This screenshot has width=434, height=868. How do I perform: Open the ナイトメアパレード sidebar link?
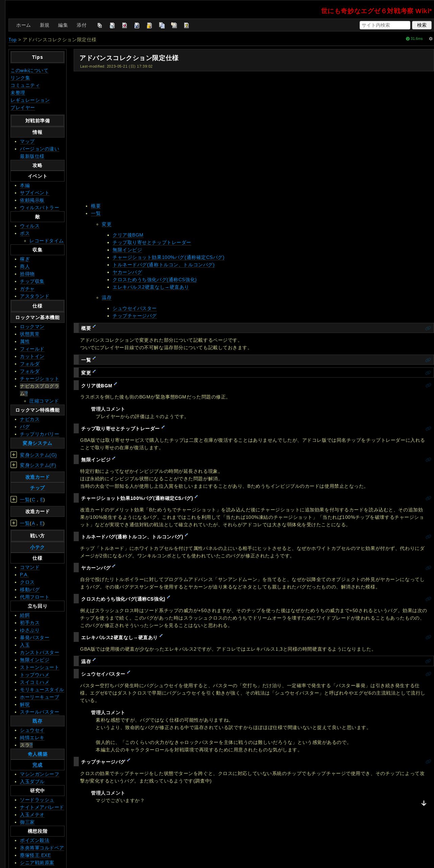tap(42, 807)
